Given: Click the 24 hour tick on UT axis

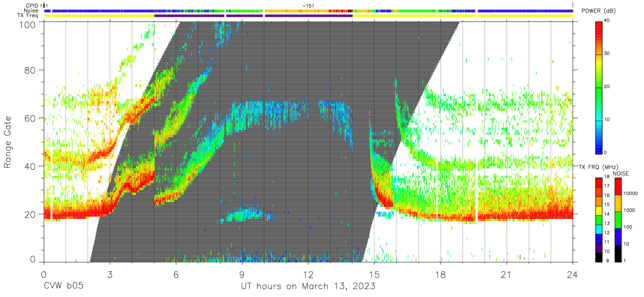Looking at the screenshot, I should coord(572,274).
